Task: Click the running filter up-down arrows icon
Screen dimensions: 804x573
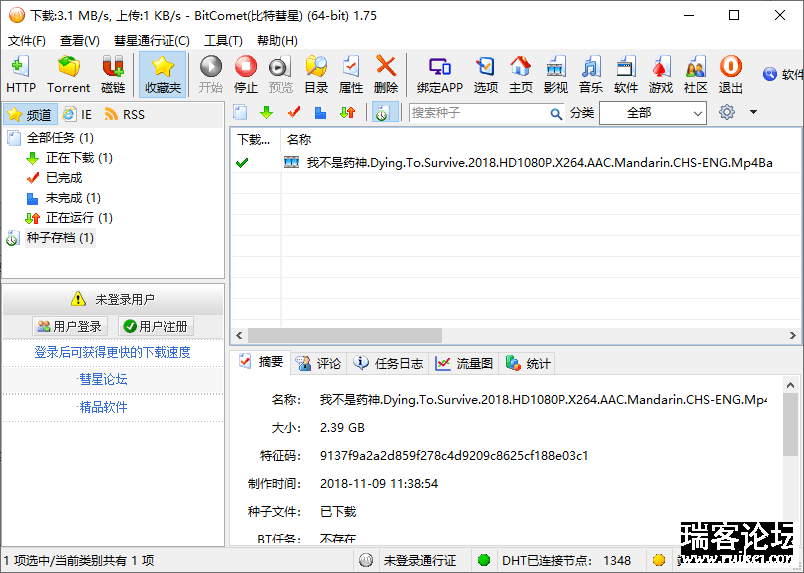Action: (x=348, y=112)
